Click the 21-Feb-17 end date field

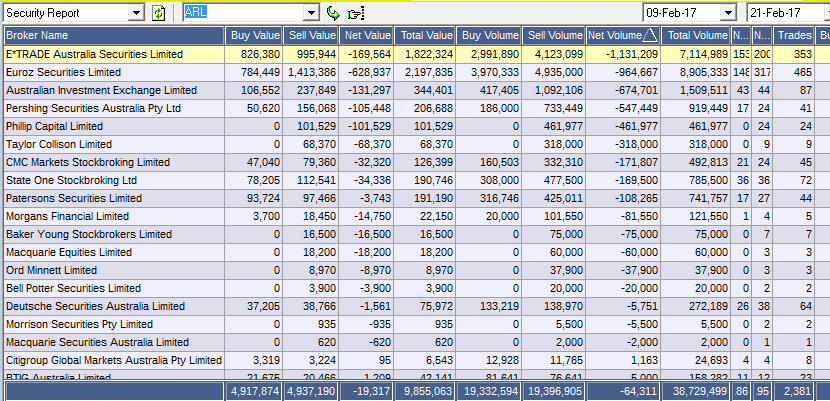pos(785,13)
